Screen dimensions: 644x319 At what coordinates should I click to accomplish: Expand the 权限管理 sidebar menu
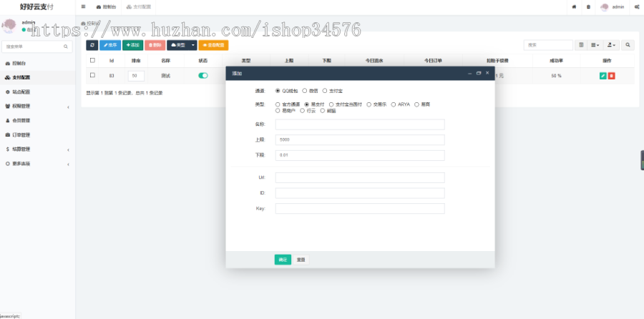pyautogui.click(x=37, y=107)
